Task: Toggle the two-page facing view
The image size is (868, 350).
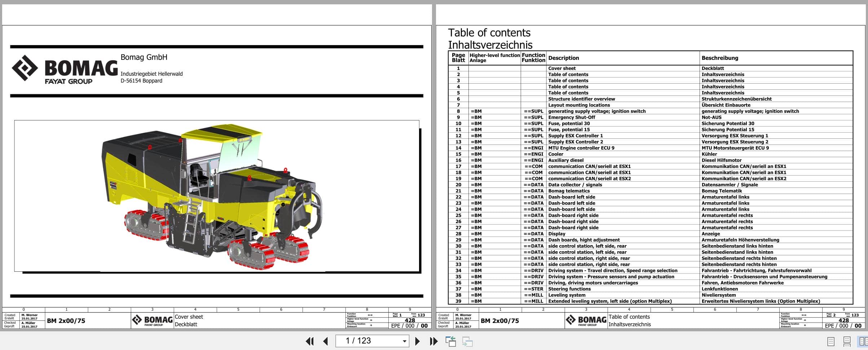Action: pyautogui.click(x=862, y=341)
